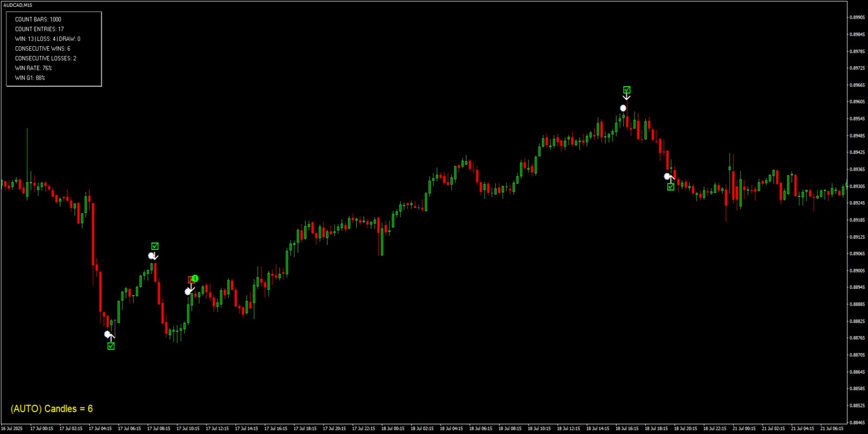The width and height of the screenshot is (868, 434).
Task: Select the white down arrow at chart peak
Action: 626,97
